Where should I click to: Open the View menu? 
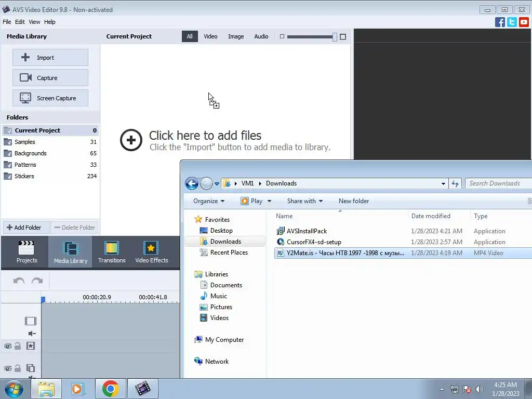tap(34, 22)
